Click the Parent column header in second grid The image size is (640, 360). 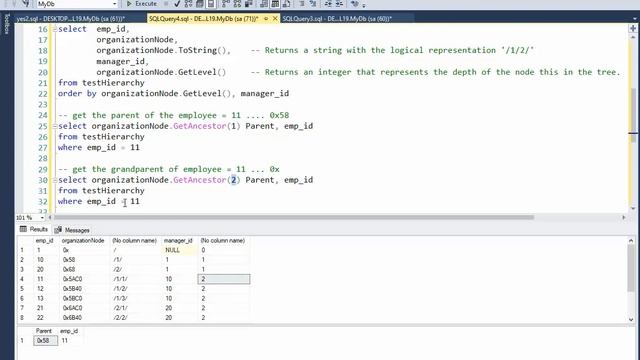[44, 331]
